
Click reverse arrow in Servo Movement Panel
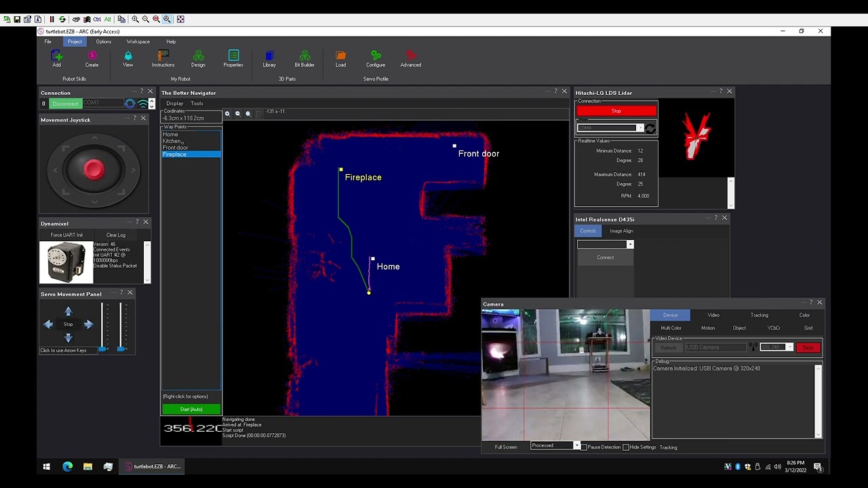click(68, 338)
